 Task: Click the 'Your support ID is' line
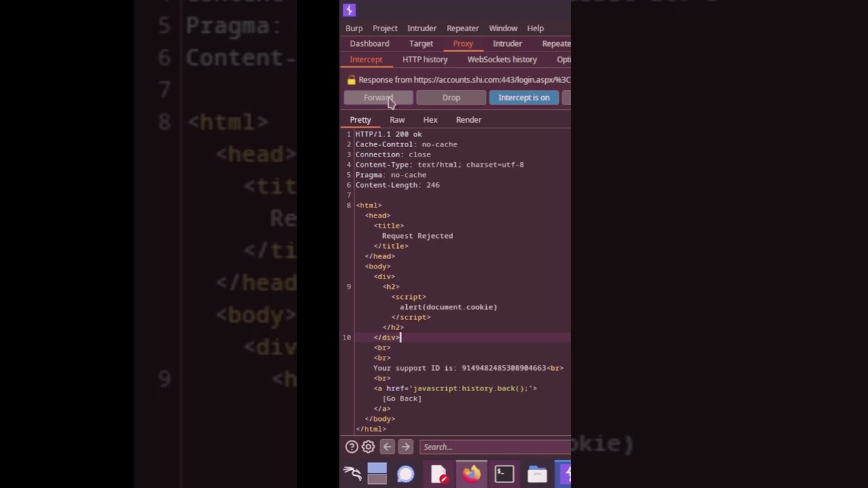(468, 368)
